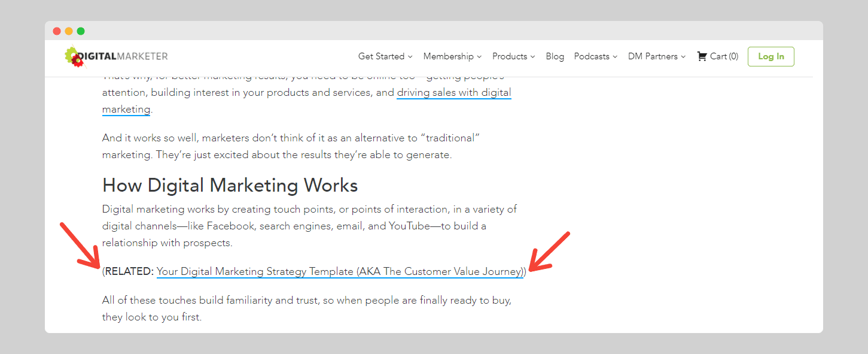The height and width of the screenshot is (354, 868).
Task: Maximize the window using the green button
Action: [x=81, y=31]
